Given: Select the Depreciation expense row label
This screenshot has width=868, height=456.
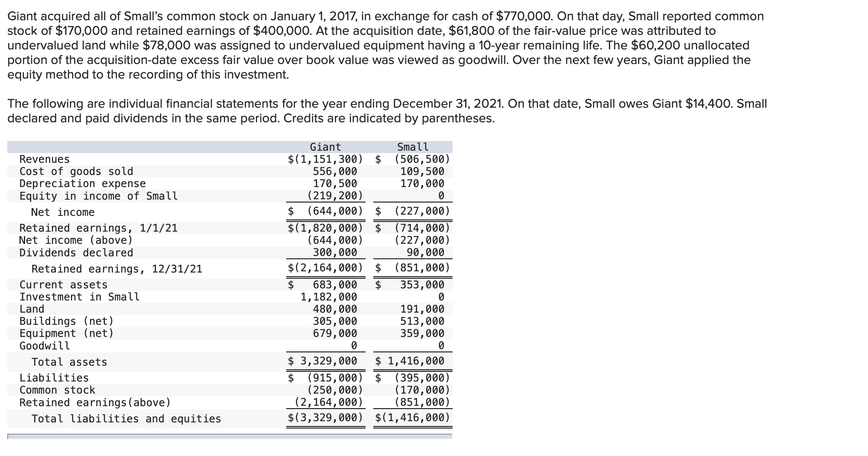Looking at the screenshot, I should (83, 183).
